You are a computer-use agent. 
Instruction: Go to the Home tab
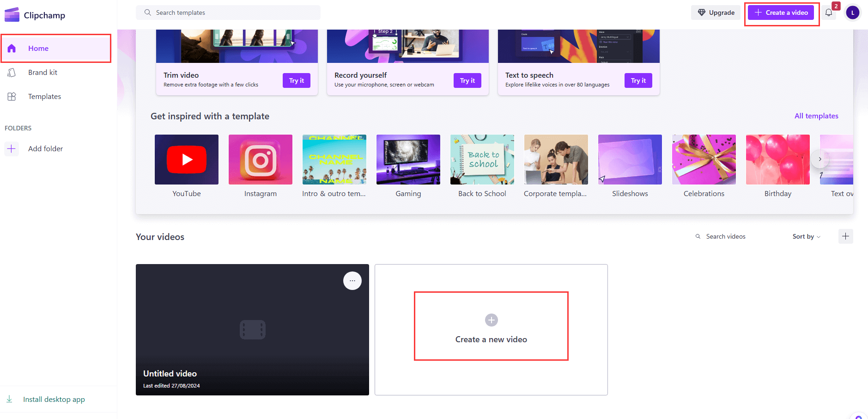pyautogui.click(x=38, y=49)
